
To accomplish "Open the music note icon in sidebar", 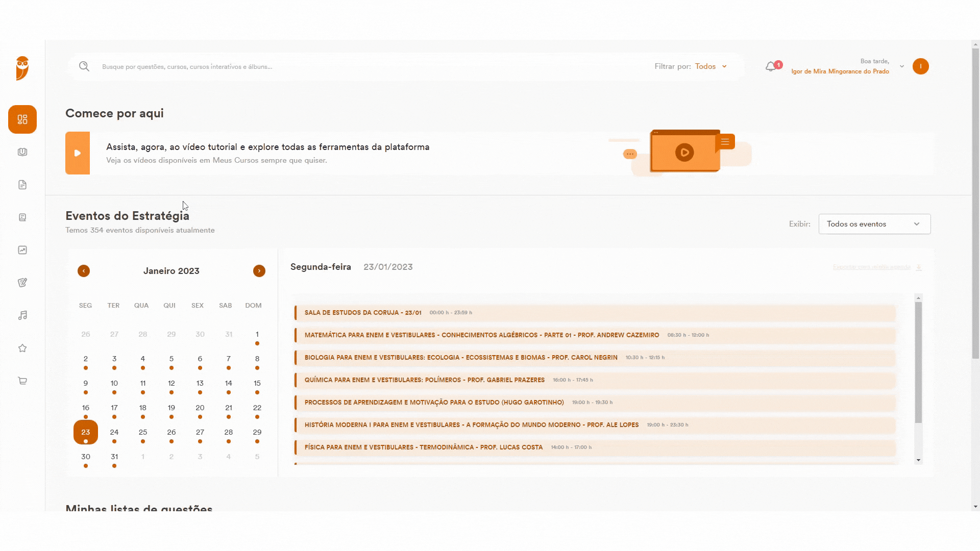I will (22, 315).
